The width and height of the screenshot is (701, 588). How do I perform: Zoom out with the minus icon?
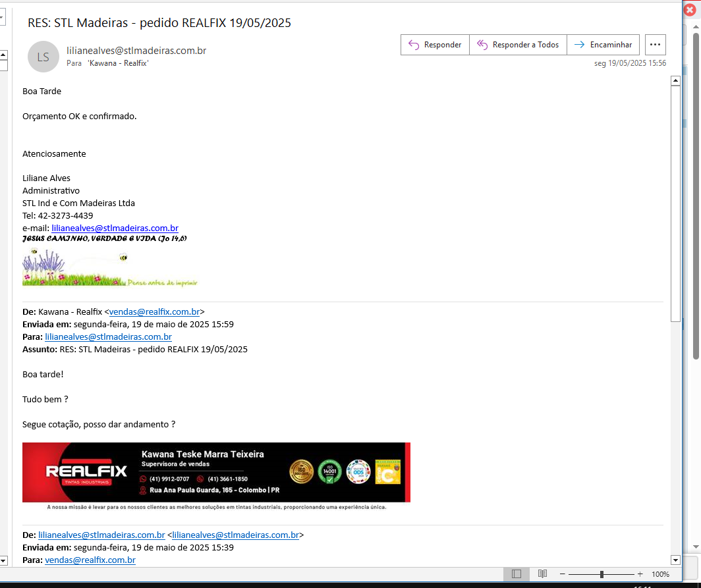(562, 574)
